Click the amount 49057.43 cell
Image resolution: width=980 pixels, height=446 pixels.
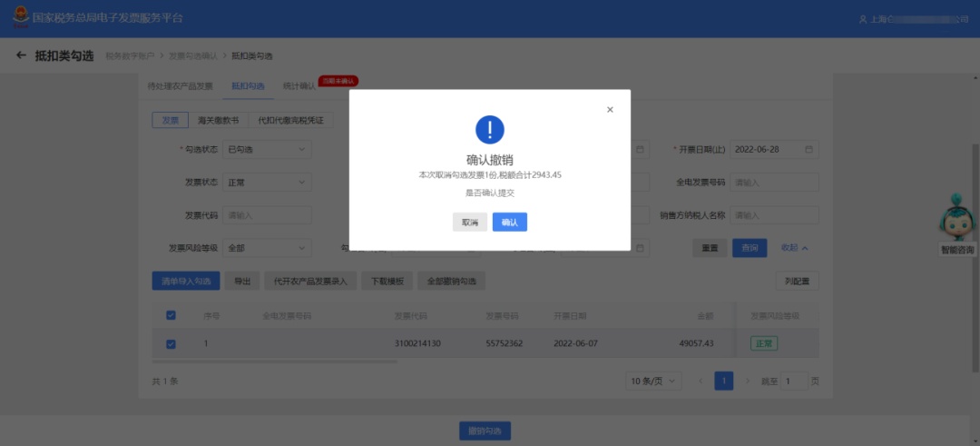696,343
